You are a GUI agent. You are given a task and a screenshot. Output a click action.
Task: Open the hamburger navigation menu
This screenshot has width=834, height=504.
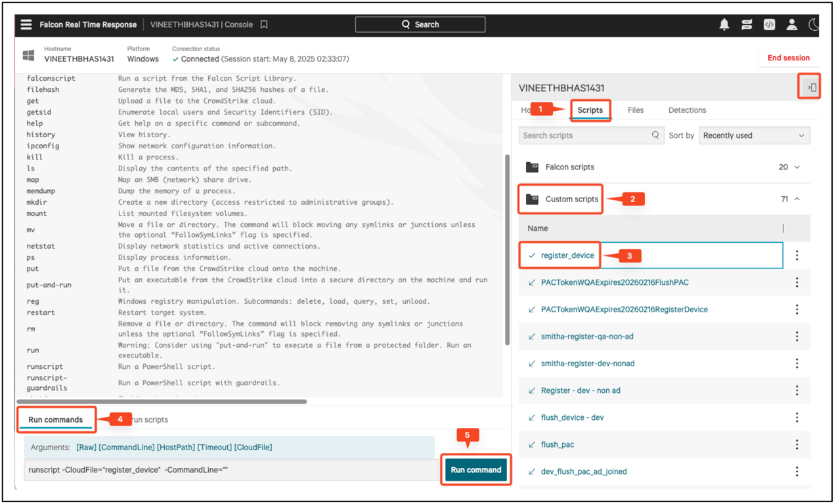click(x=26, y=24)
